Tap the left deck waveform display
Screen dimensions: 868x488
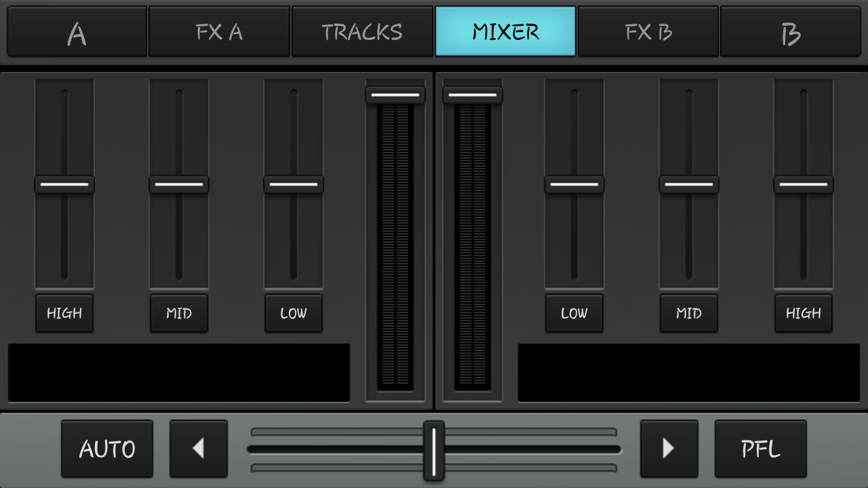pos(179,373)
